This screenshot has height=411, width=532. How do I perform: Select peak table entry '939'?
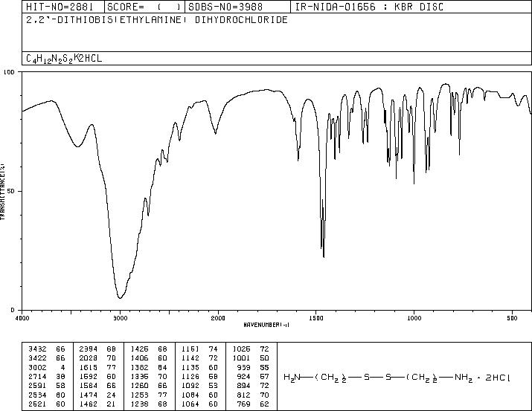244,367
